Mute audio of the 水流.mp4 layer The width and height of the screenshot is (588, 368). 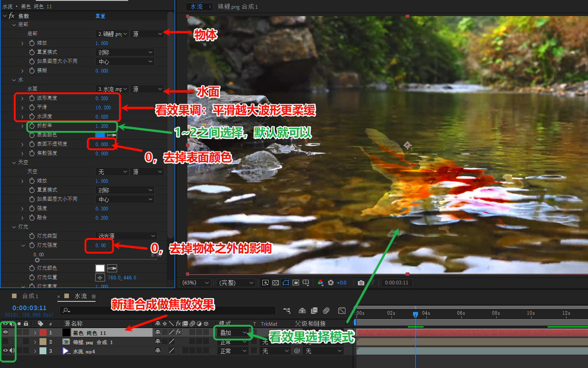12,351
